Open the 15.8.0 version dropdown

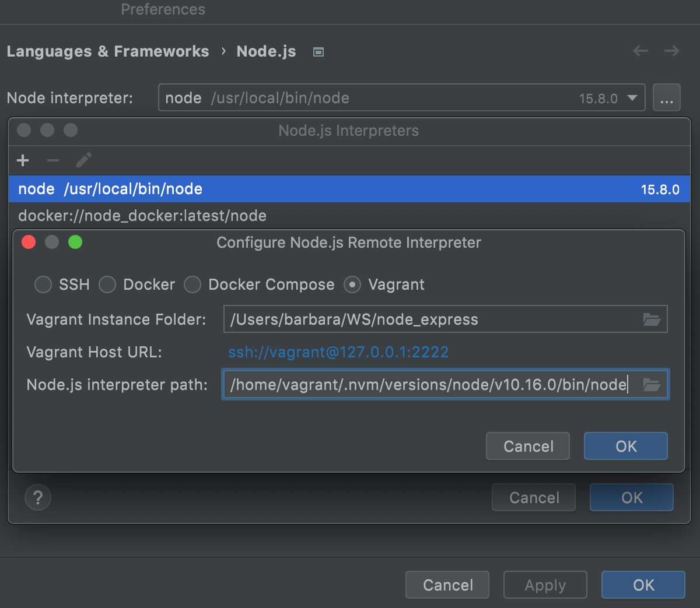[632, 97]
